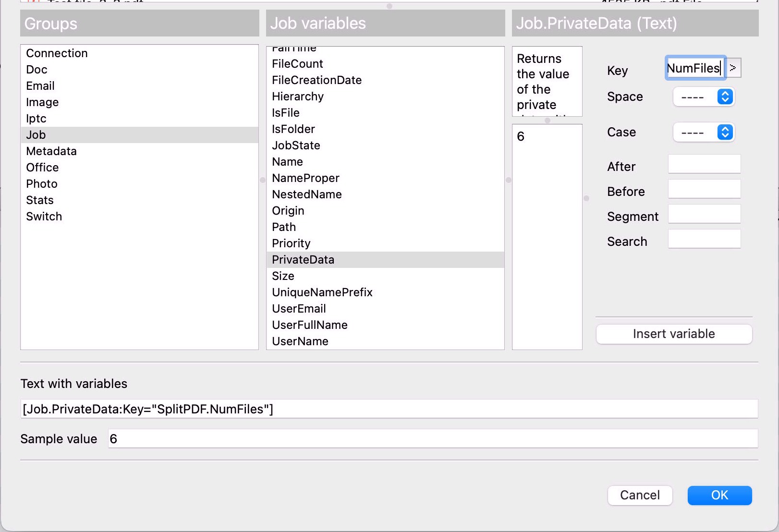Select the Switch group
Image resolution: width=779 pixels, height=532 pixels.
(x=44, y=216)
